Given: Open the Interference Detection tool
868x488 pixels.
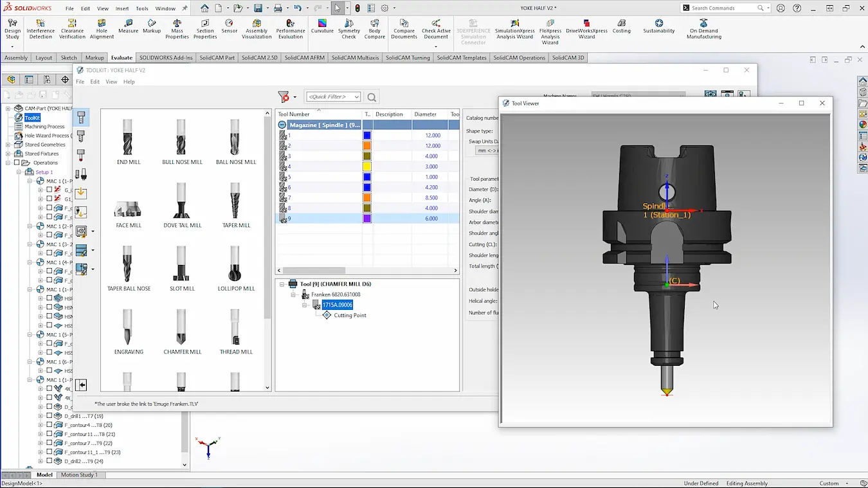Looking at the screenshot, I should [x=40, y=30].
